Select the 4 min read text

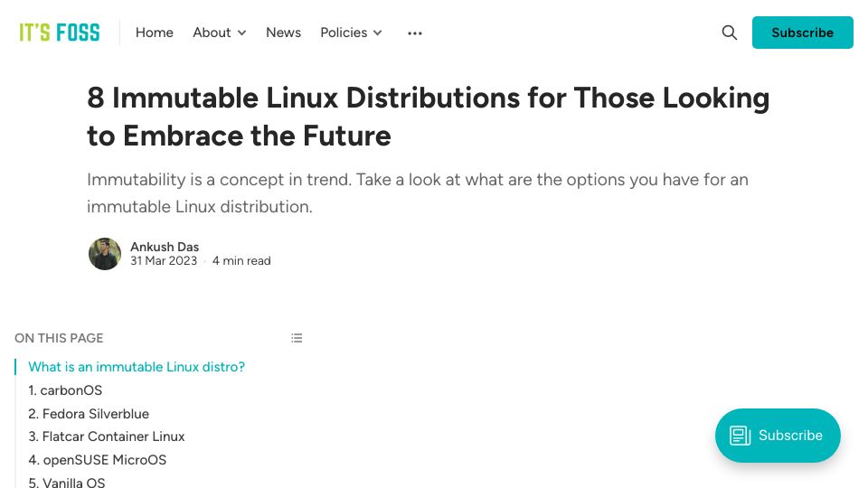pos(241,260)
